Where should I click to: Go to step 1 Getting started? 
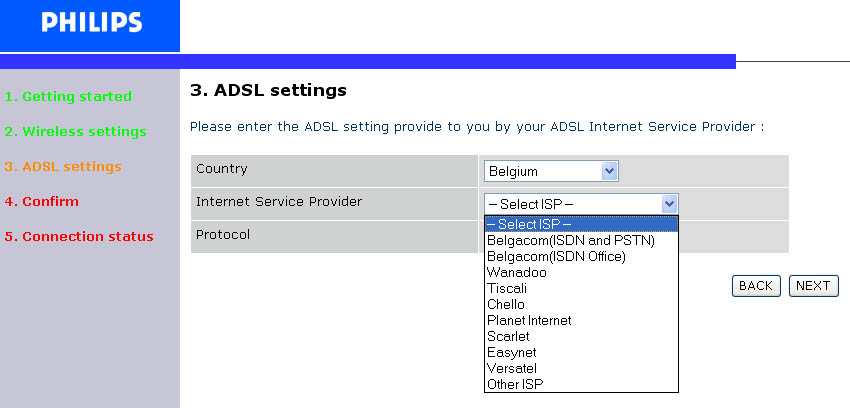coord(68,97)
